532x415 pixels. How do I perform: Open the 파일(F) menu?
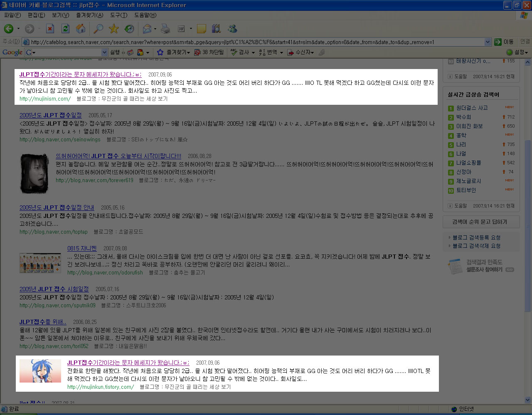pyautogui.click(x=12, y=15)
